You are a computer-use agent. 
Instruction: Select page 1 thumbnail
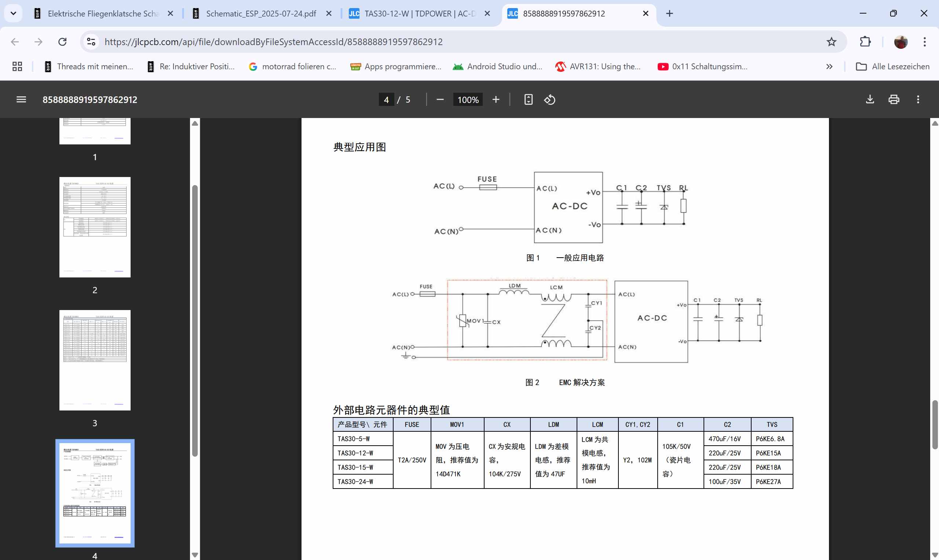(x=95, y=131)
